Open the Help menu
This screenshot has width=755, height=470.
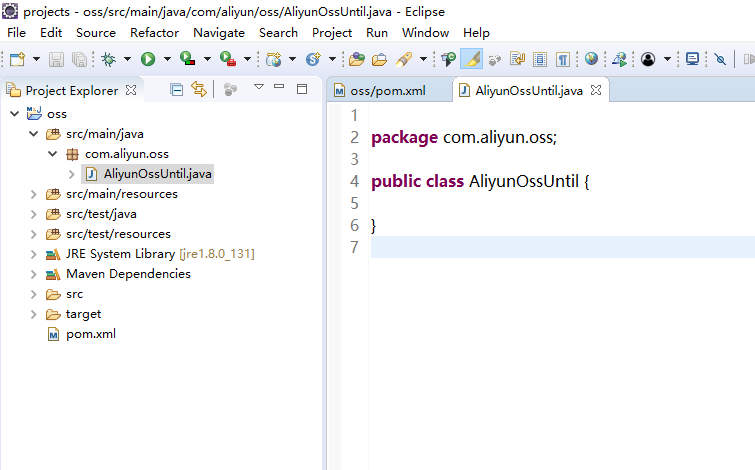[x=476, y=33]
